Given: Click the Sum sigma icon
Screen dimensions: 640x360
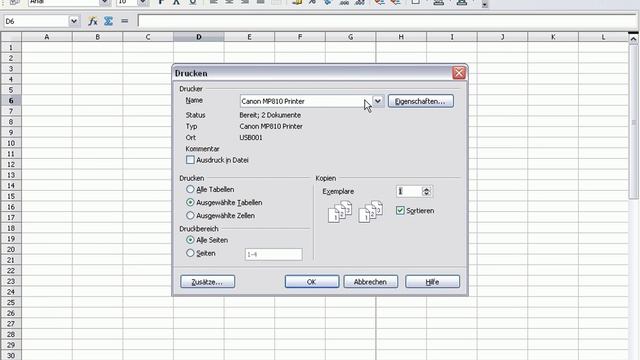Looking at the screenshot, I should [108, 21].
